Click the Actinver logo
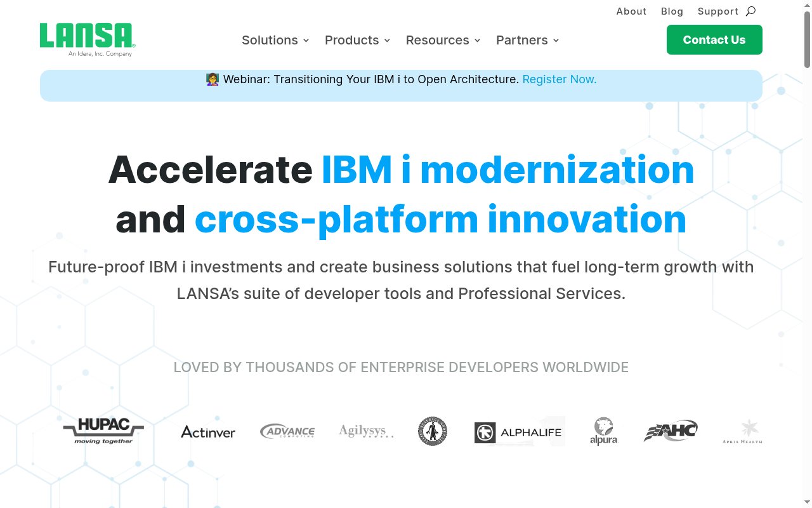The image size is (812, 508). tap(208, 432)
